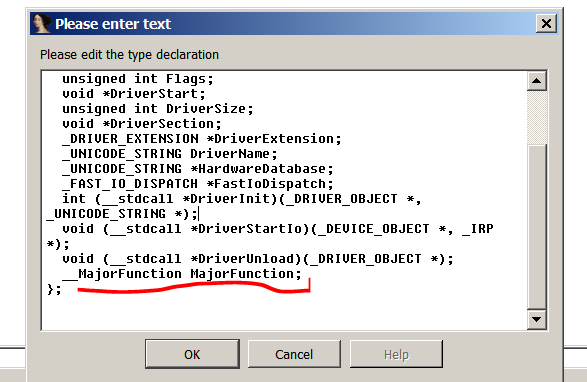Click the DriverInit function pointer line
This screenshot has width=587, height=382.
pyautogui.click(x=234, y=206)
